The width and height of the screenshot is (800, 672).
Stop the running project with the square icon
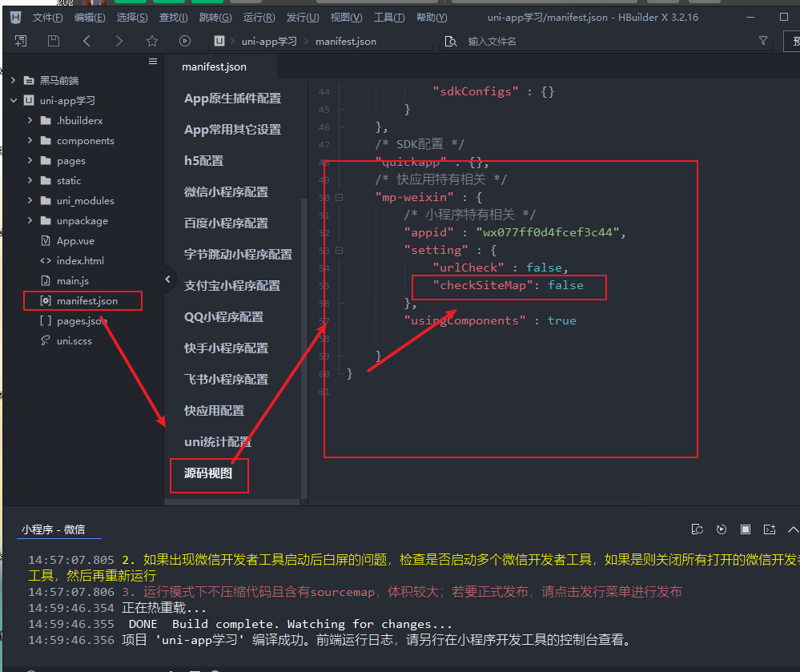tap(746, 529)
